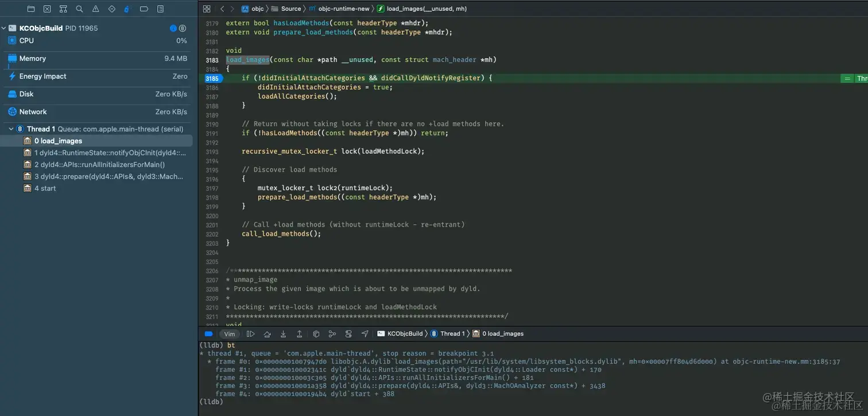Image resolution: width=868 pixels, height=416 pixels.
Task: Select 0 load_images in debug bar path
Action: (498, 334)
